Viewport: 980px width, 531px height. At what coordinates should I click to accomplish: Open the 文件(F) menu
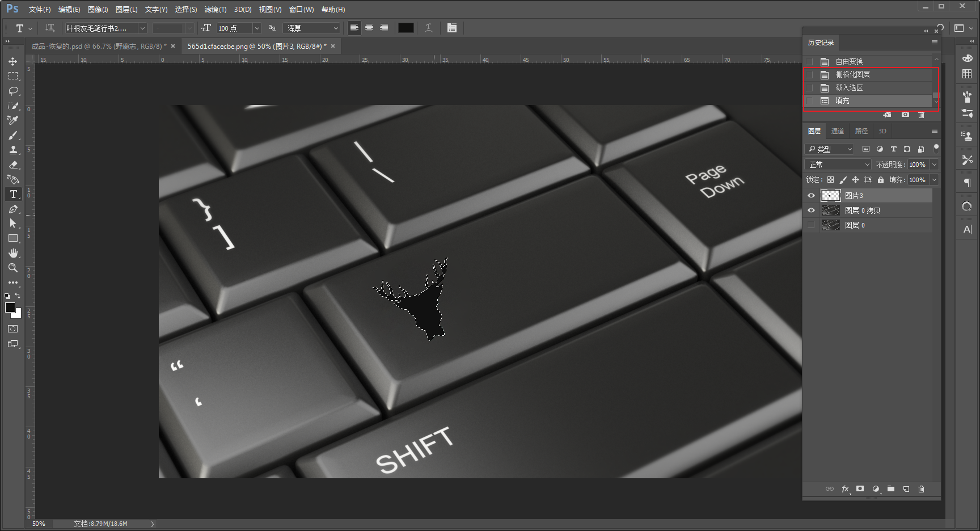pyautogui.click(x=40, y=10)
